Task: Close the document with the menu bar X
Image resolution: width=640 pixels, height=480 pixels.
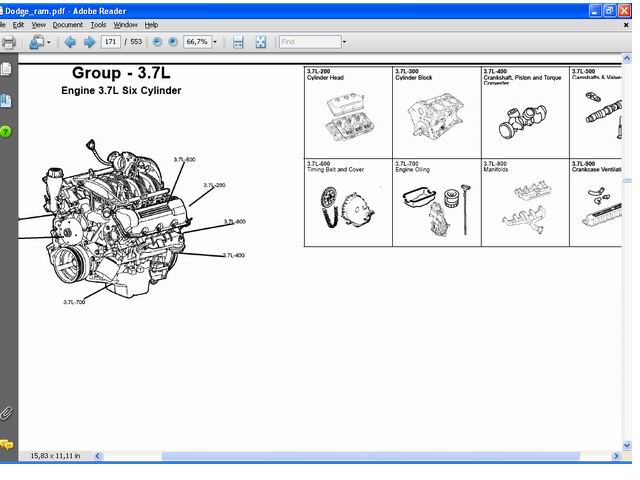Action: pos(626,25)
